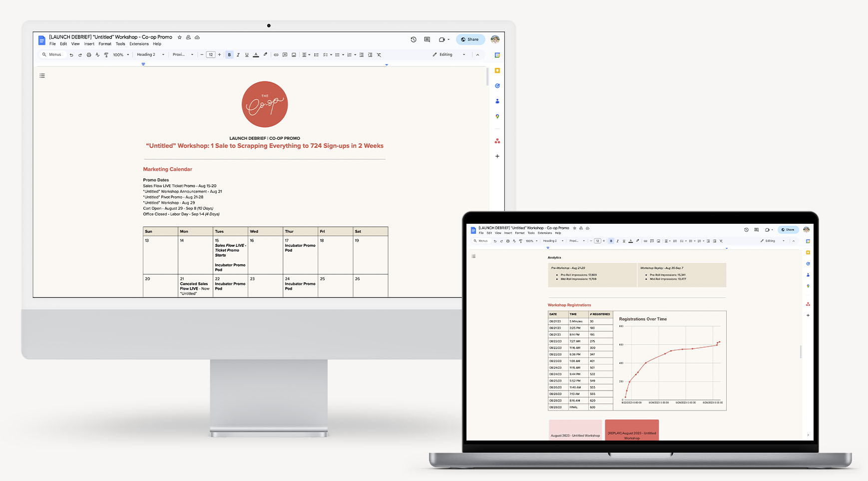
Task: Open the text color picker
Action: pyautogui.click(x=256, y=55)
